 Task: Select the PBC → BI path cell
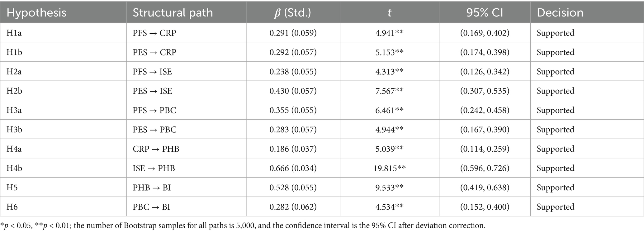pyautogui.click(x=152, y=207)
